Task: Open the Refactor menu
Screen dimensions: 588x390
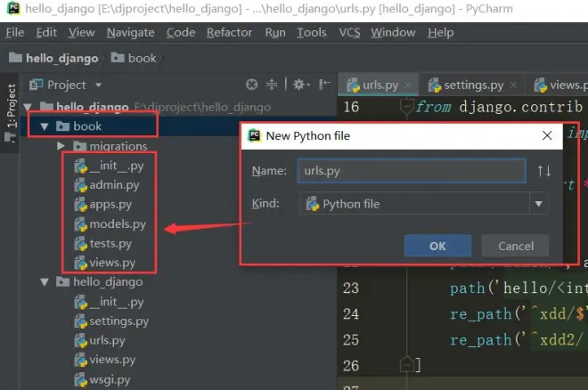Action: 229,32
